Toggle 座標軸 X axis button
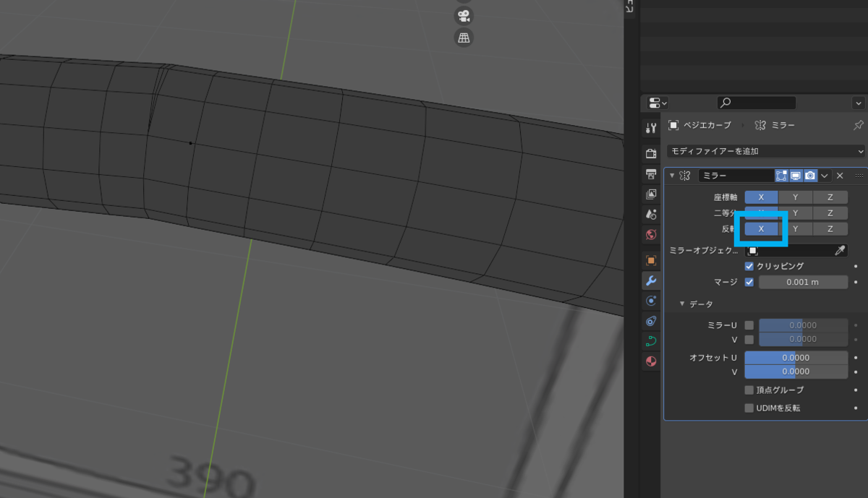The width and height of the screenshot is (868, 498). coord(761,197)
